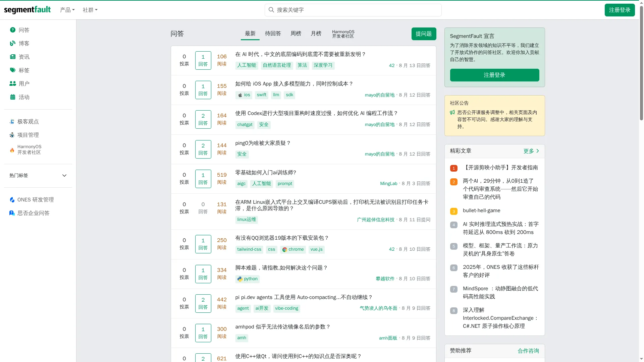The image size is (644, 362).
Task: Click the 问答 question-mark icon in sidebar
Action: (13, 30)
